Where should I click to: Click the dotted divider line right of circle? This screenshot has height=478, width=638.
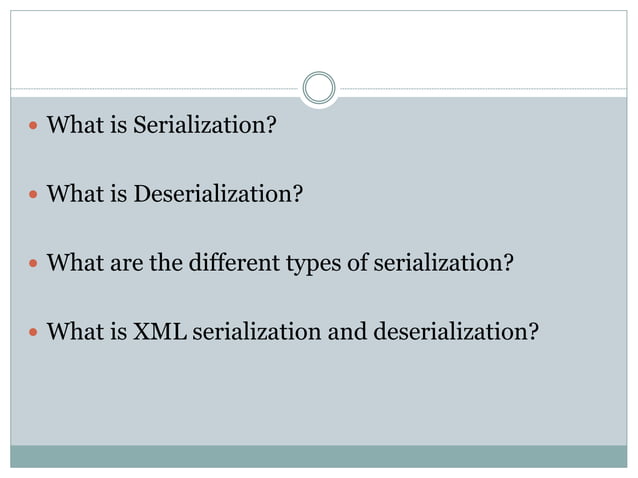(x=480, y=89)
